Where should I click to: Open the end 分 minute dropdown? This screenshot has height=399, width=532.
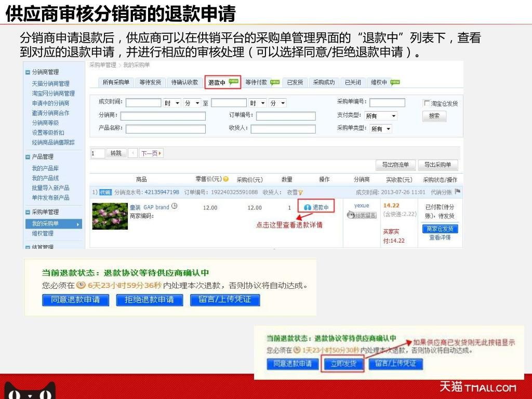(277, 103)
